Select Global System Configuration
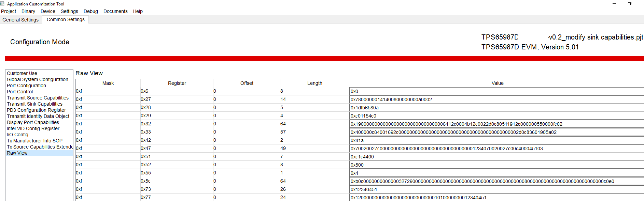 [39, 79]
